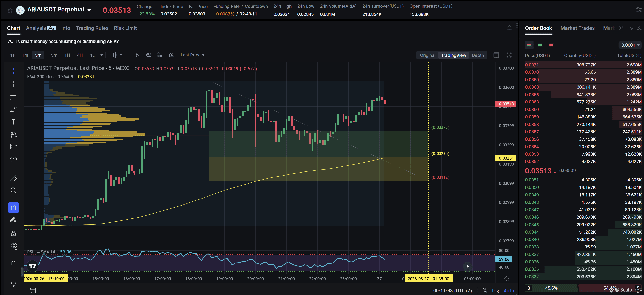The width and height of the screenshot is (644, 295).
Task: Open the long position forecasting tool
Action: 14,147
